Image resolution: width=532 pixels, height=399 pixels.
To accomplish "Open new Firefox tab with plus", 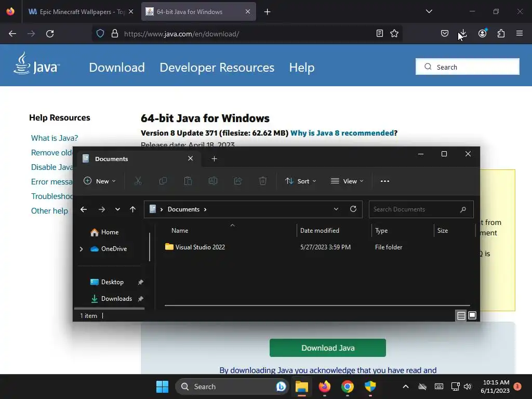I will 268,12.
